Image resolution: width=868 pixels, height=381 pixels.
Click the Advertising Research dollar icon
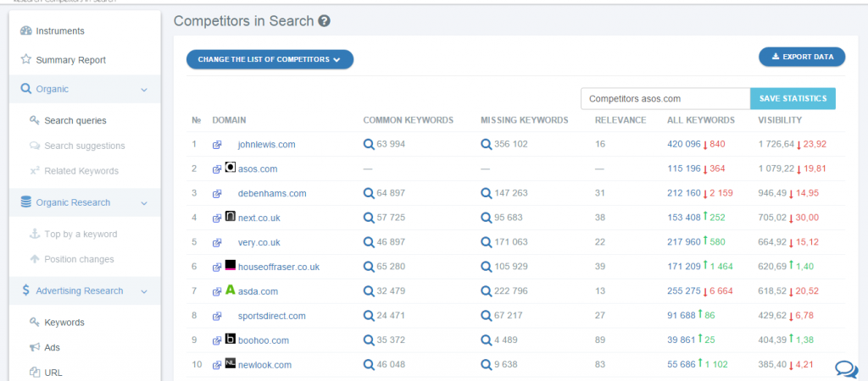[26, 291]
